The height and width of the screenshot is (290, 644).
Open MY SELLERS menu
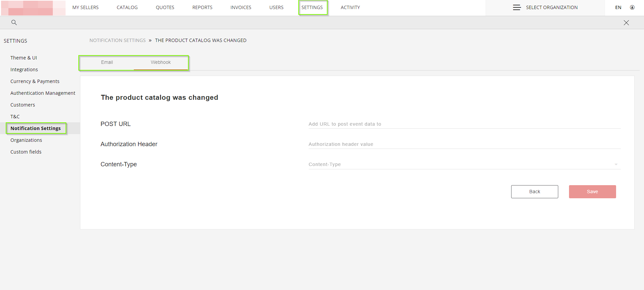pos(85,7)
